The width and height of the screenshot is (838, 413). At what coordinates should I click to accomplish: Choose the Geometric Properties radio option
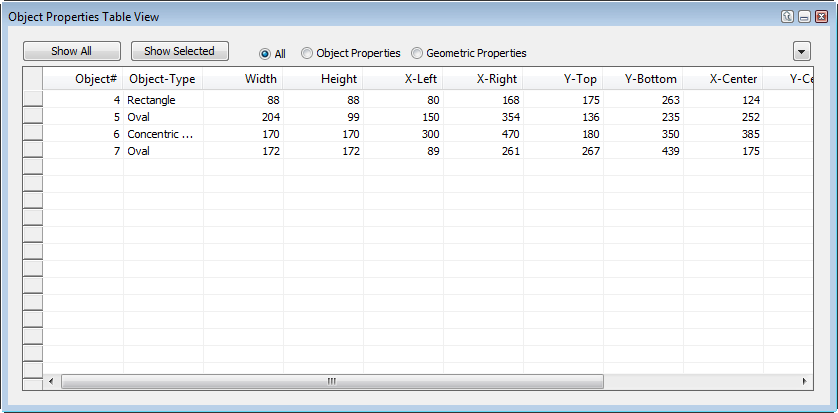[x=417, y=53]
